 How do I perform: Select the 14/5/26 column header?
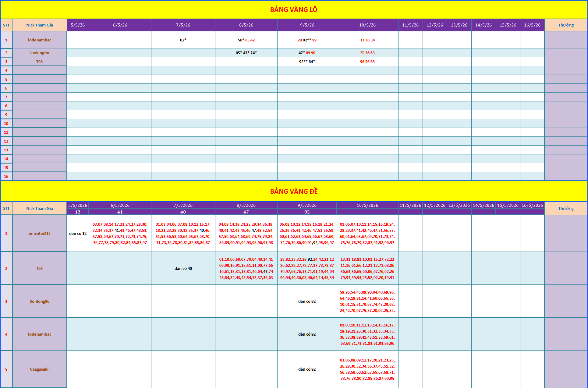point(484,25)
